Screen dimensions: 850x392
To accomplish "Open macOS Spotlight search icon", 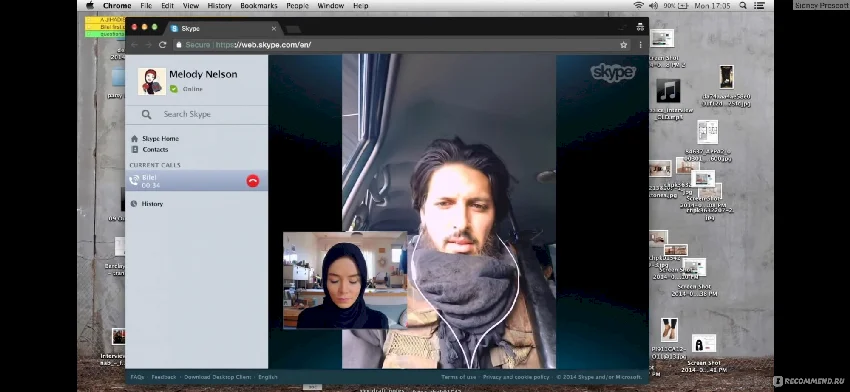I will (x=743, y=5).
